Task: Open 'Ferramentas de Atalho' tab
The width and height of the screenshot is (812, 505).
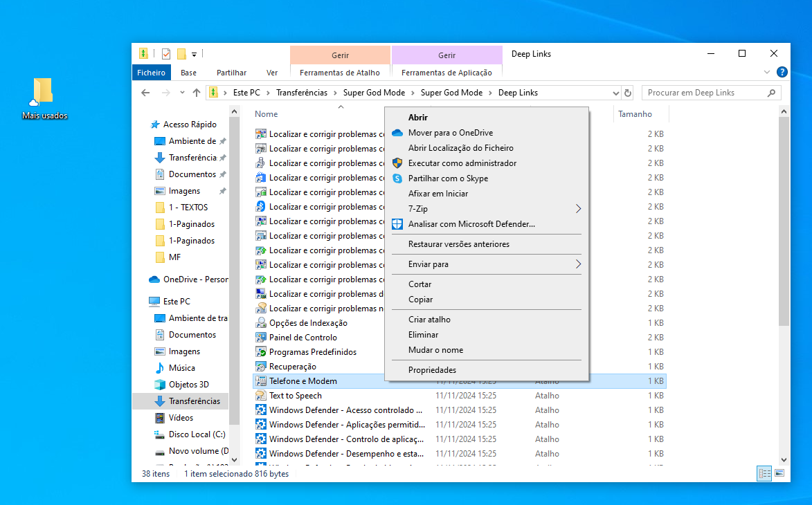Action: point(340,73)
